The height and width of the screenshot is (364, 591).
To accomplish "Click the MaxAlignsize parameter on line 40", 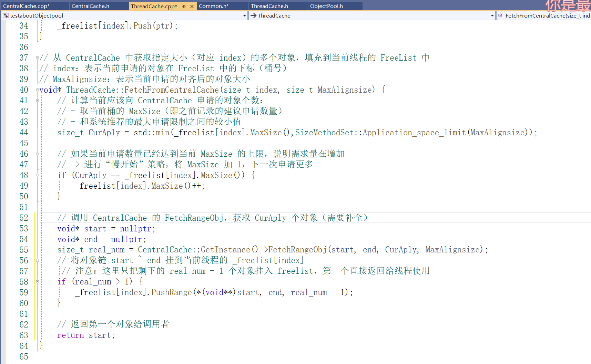I will point(345,90).
